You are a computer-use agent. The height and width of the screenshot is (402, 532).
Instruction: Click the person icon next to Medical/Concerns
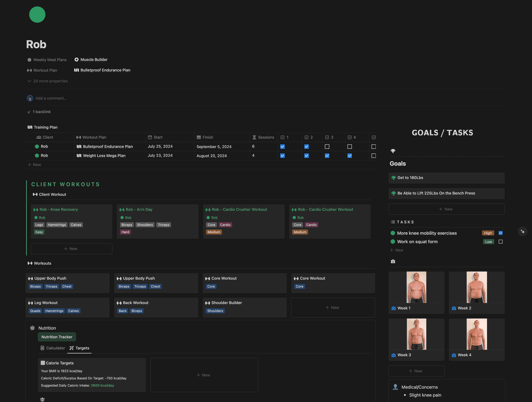point(395,387)
